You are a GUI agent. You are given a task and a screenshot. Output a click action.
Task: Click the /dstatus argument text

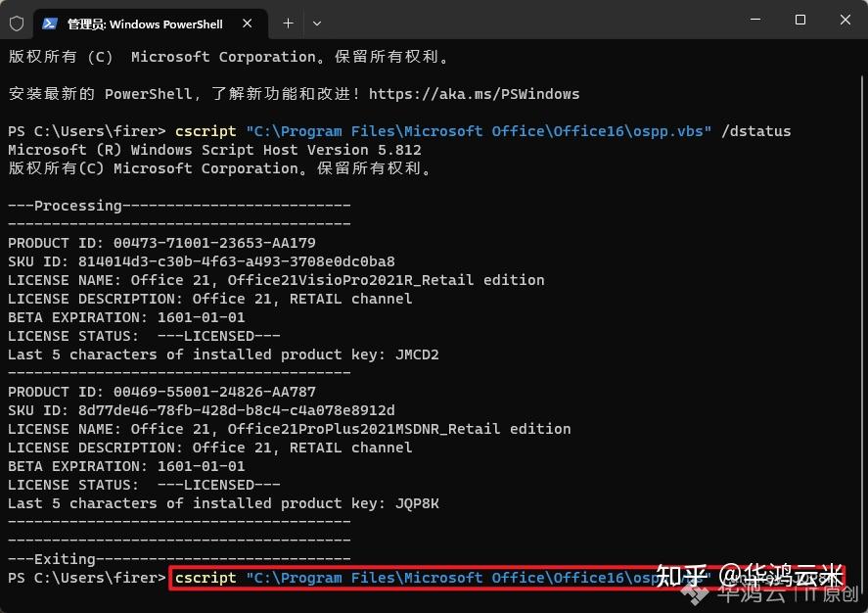755,131
